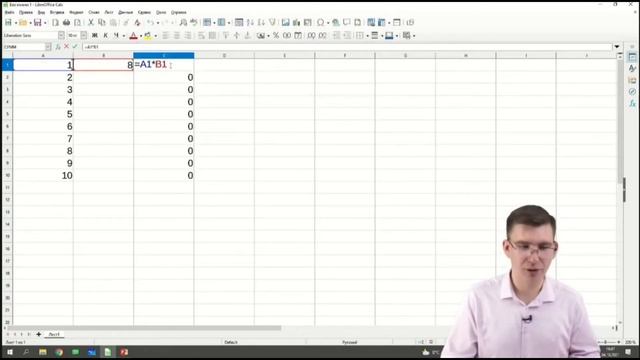The image size is (640, 360).
Task: Toggle Underline formatting button
Action: pyautogui.click(x=116, y=36)
